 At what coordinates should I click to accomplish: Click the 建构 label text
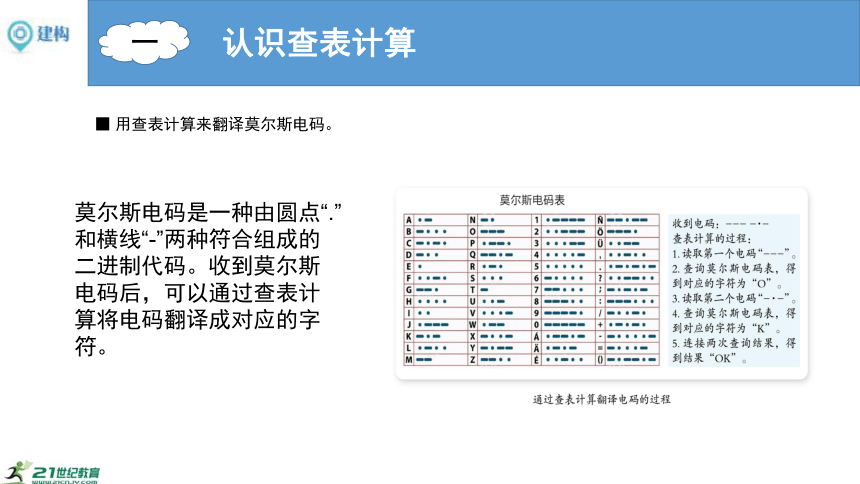coord(53,33)
